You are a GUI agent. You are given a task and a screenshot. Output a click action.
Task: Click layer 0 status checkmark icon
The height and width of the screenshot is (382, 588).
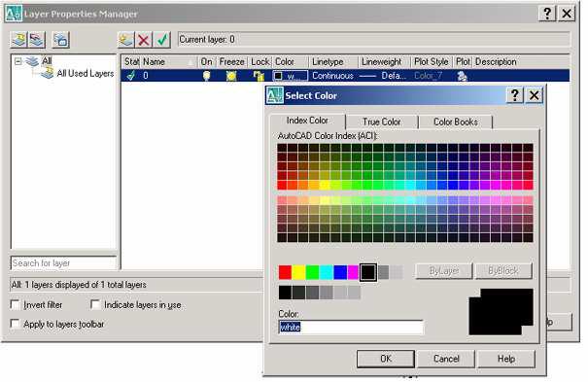[130, 76]
